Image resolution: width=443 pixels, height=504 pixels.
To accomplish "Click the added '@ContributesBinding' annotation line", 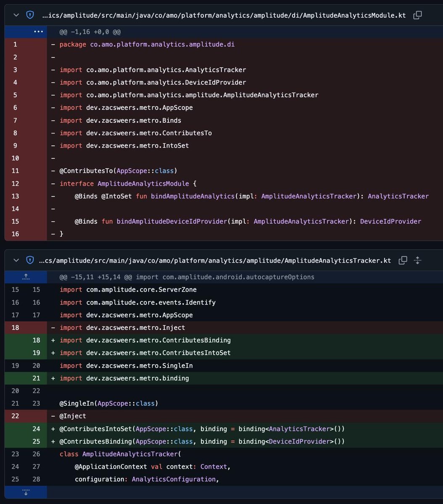I will [x=202, y=441].
